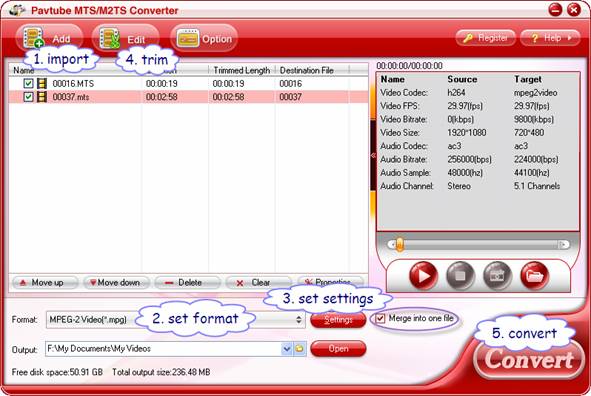
Task: Click the Video Codec target value mpeg2video
Action: click(x=536, y=93)
